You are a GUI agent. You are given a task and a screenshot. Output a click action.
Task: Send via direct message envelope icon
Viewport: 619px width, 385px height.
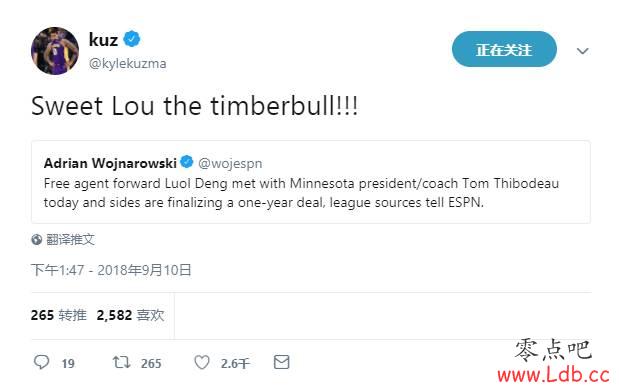coord(281,362)
